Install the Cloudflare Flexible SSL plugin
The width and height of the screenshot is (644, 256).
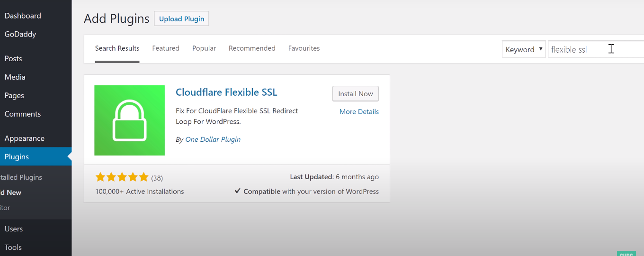click(355, 94)
